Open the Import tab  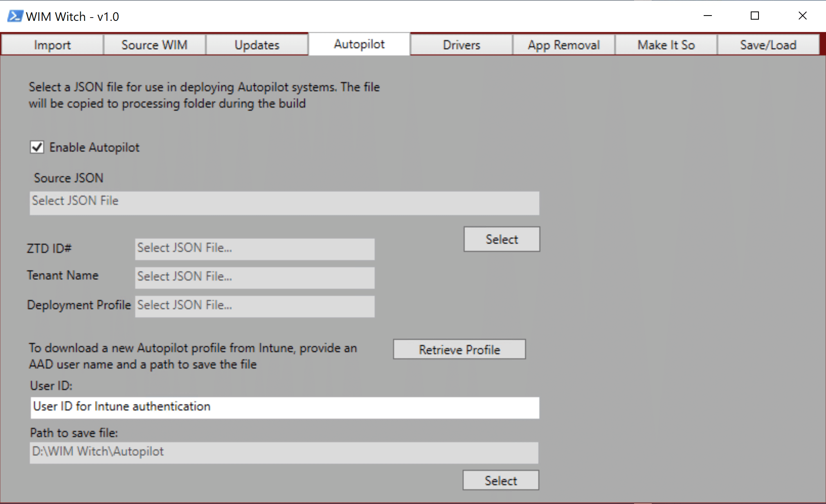[52, 45]
